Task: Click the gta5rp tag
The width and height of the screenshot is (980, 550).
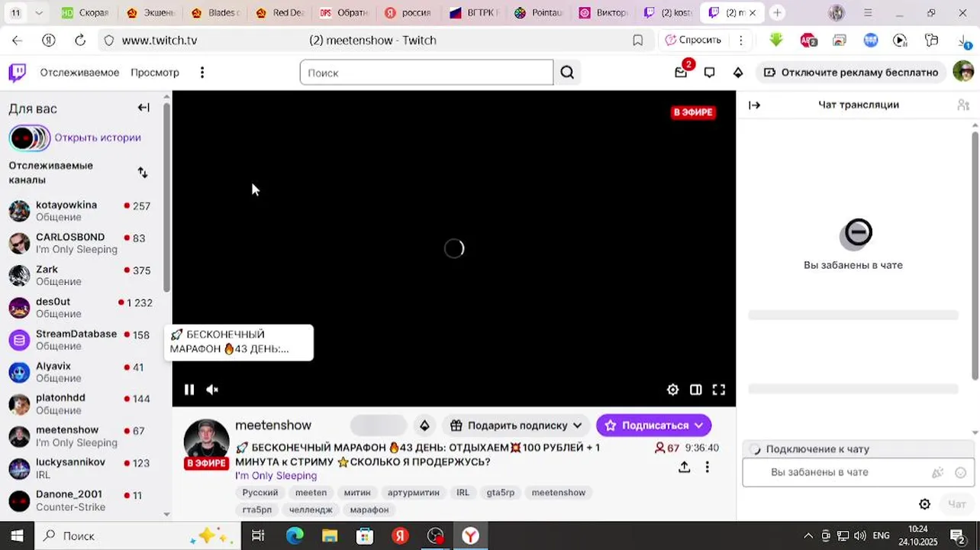Action: [501, 493]
